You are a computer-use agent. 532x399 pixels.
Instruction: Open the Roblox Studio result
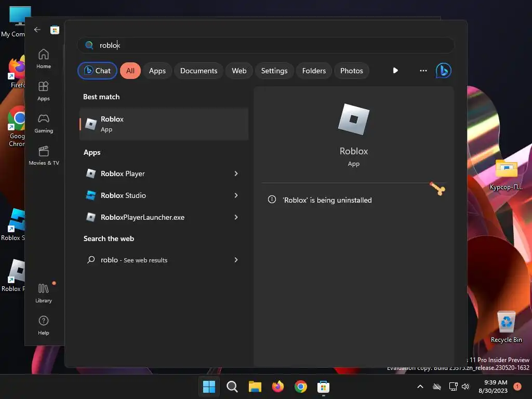click(x=164, y=195)
